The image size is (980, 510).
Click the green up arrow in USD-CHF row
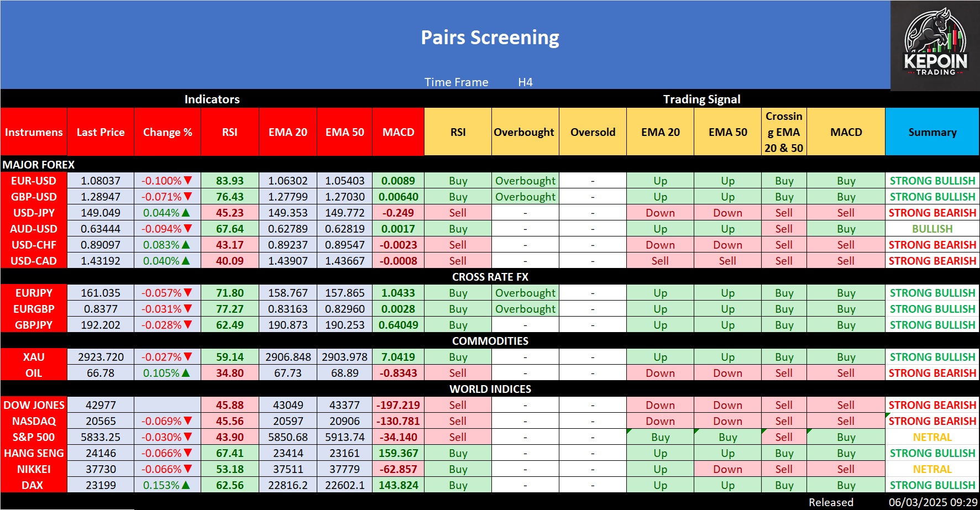click(186, 245)
